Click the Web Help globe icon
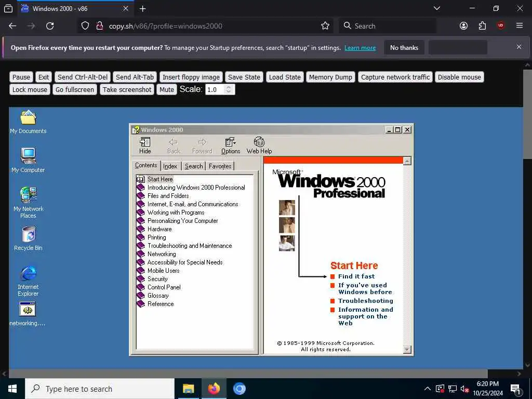Screen dimensions: 532x399 [x=259, y=142]
